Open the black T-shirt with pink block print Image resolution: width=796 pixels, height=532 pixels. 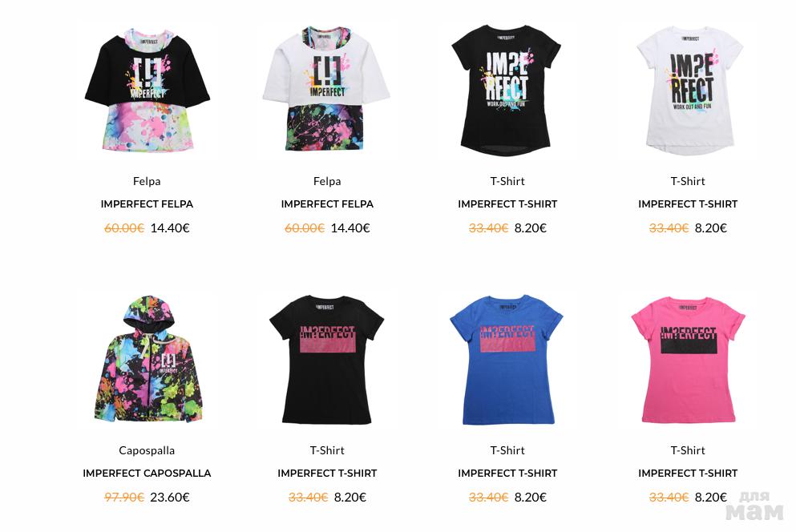pos(327,360)
